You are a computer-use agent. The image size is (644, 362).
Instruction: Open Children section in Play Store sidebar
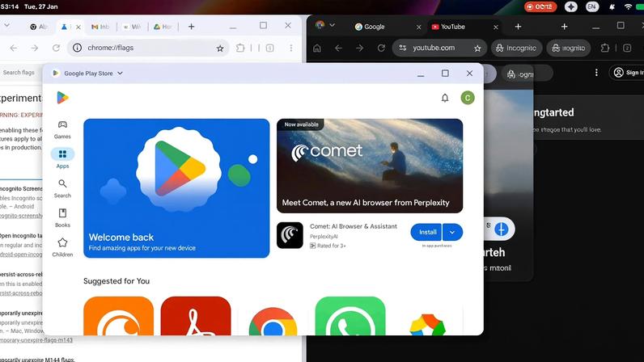pos(62,247)
